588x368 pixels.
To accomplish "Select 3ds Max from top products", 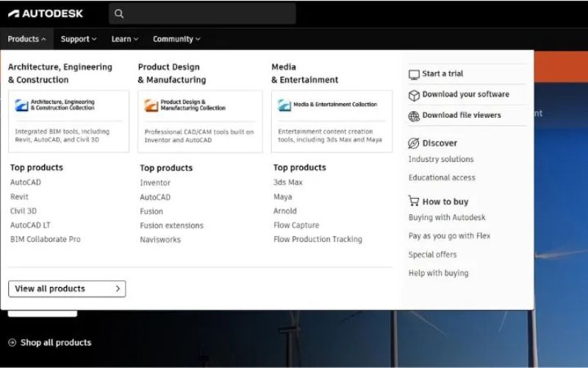I will point(287,183).
